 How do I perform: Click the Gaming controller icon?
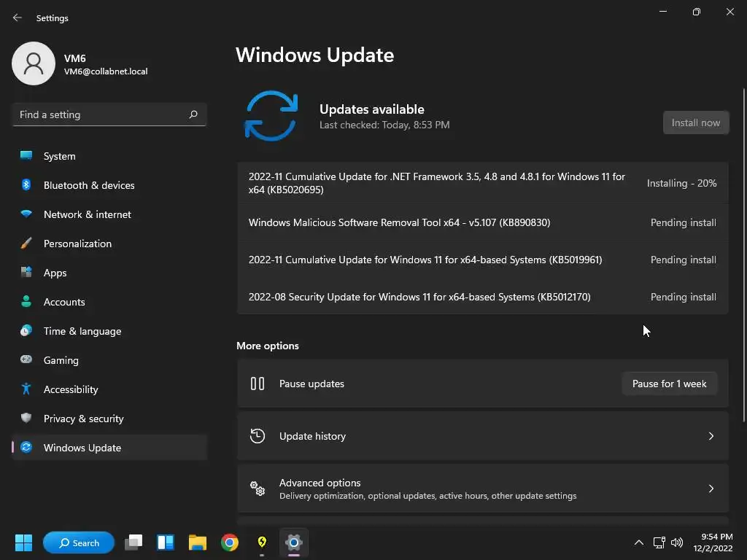pyautogui.click(x=26, y=359)
